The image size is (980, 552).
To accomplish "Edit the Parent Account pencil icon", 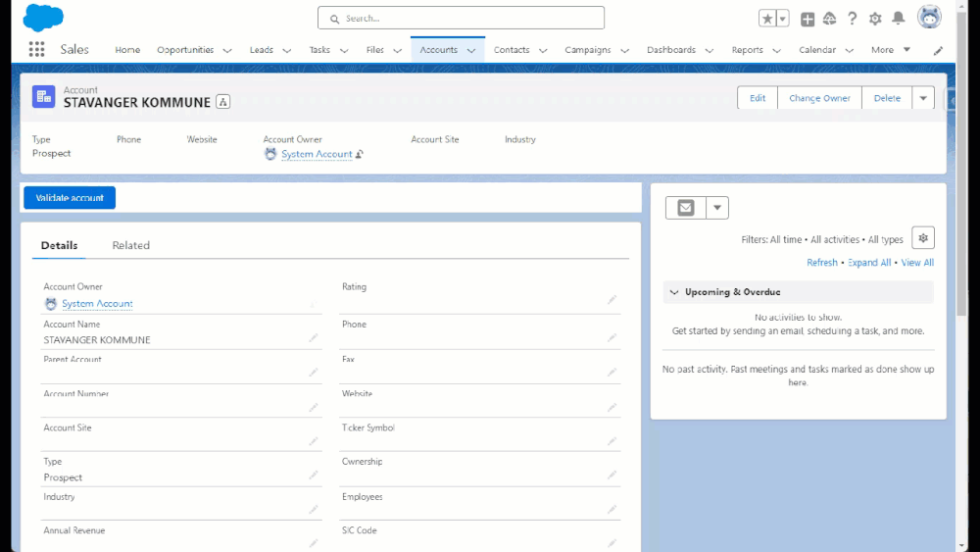I will tap(314, 372).
